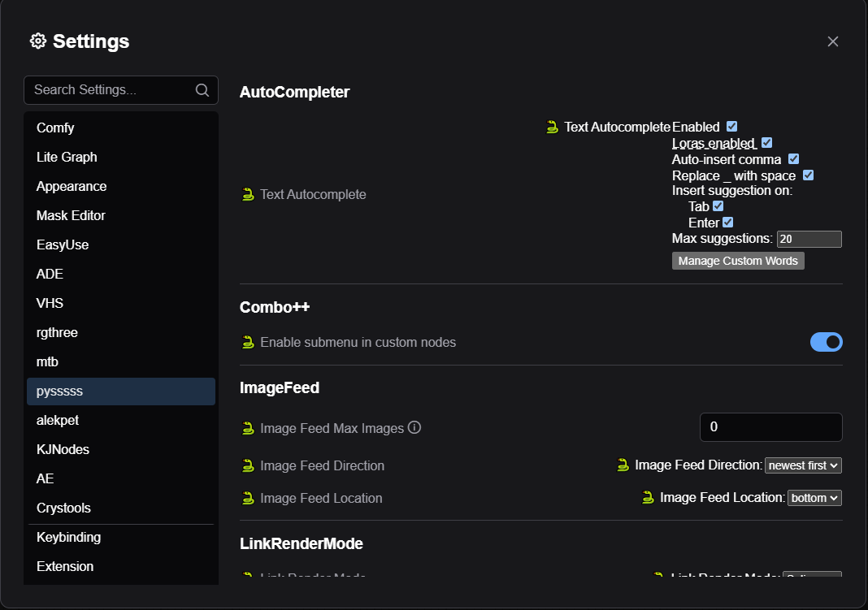Click snake icon beside Image Feed Location row label
868x610 pixels.
[249, 498]
